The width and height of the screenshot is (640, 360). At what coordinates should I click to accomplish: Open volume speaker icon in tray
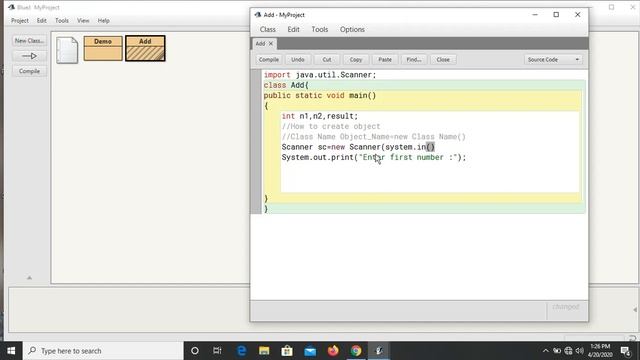[580, 351]
